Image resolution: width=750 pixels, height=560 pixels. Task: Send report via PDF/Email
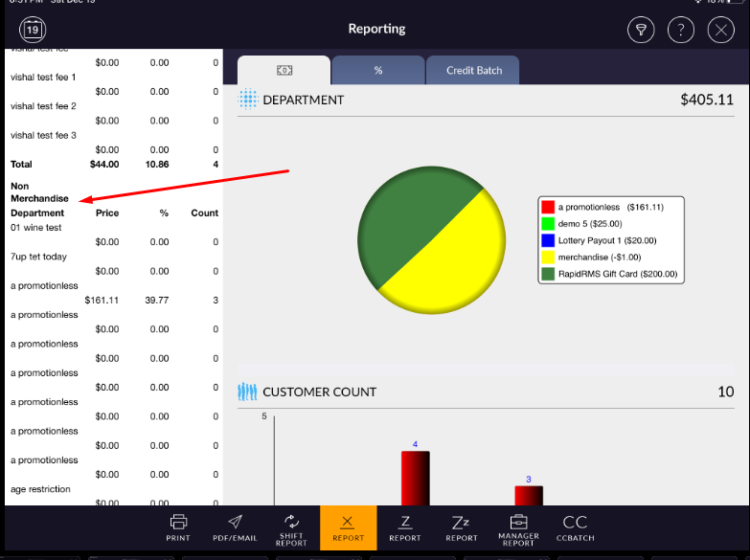235,527
